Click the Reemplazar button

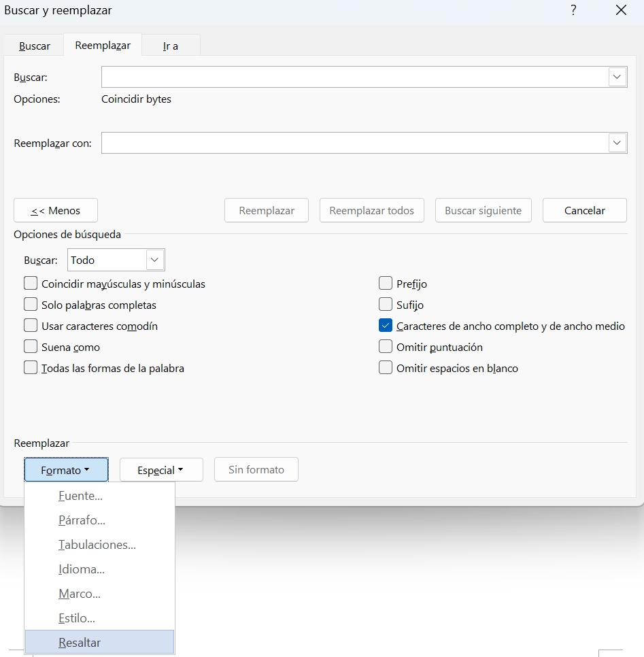[267, 210]
